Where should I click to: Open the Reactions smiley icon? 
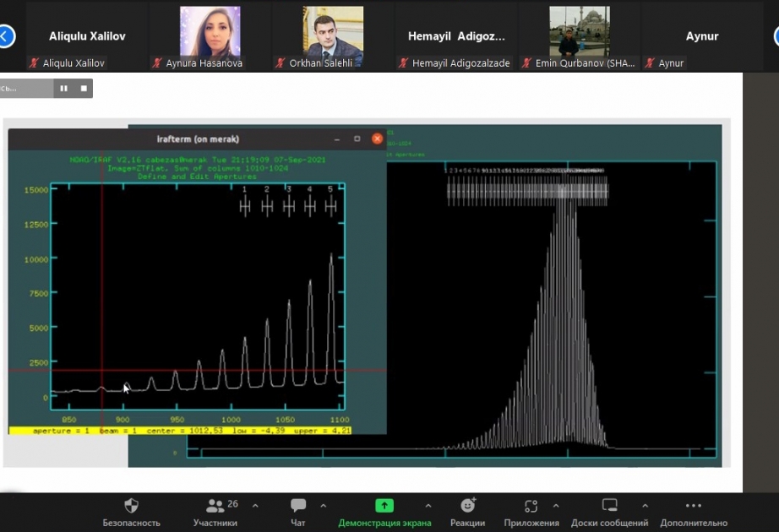pyautogui.click(x=467, y=506)
